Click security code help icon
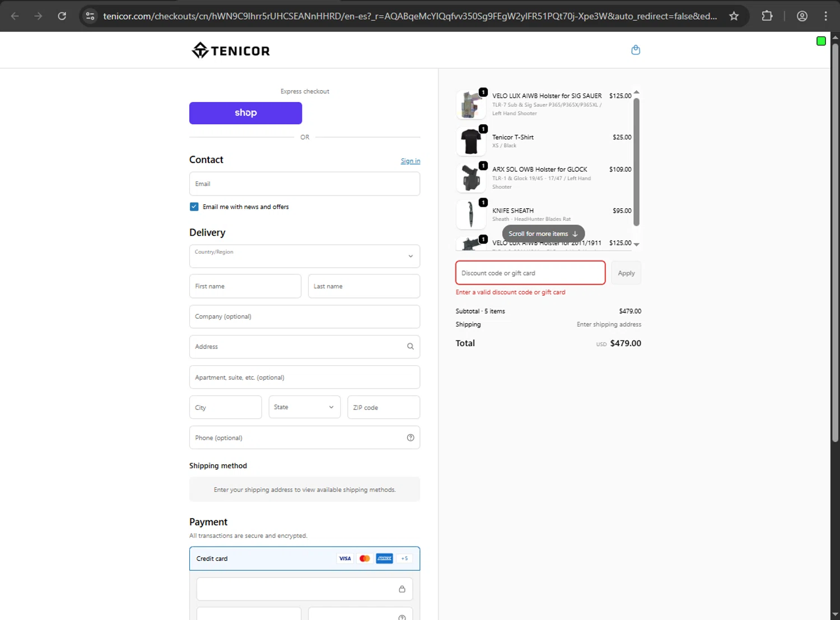The image size is (840, 620). point(402,617)
